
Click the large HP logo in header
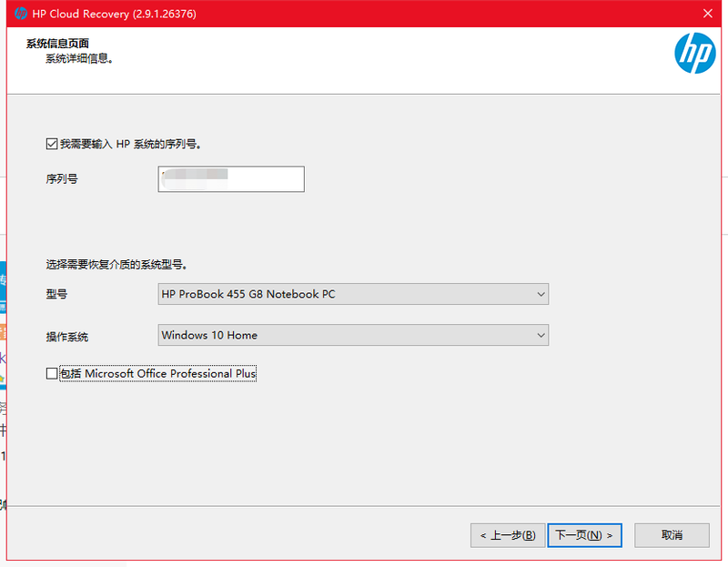(694, 53)
